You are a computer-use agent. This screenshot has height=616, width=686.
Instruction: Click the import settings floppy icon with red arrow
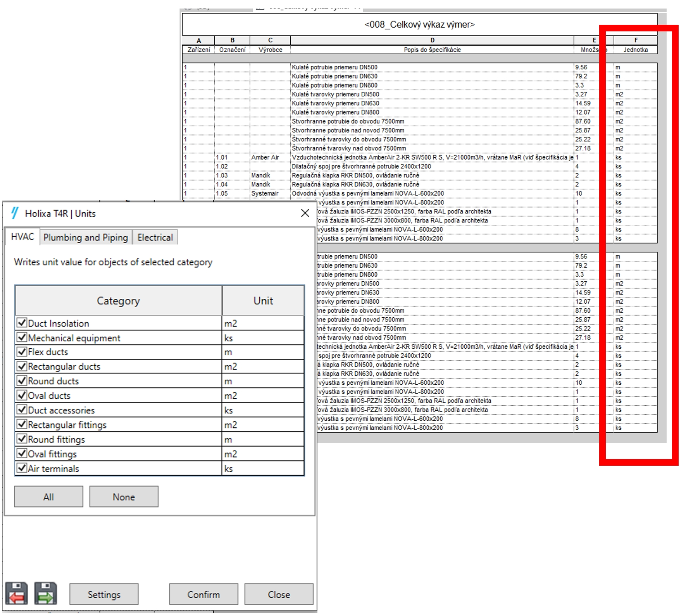point(16,594)
